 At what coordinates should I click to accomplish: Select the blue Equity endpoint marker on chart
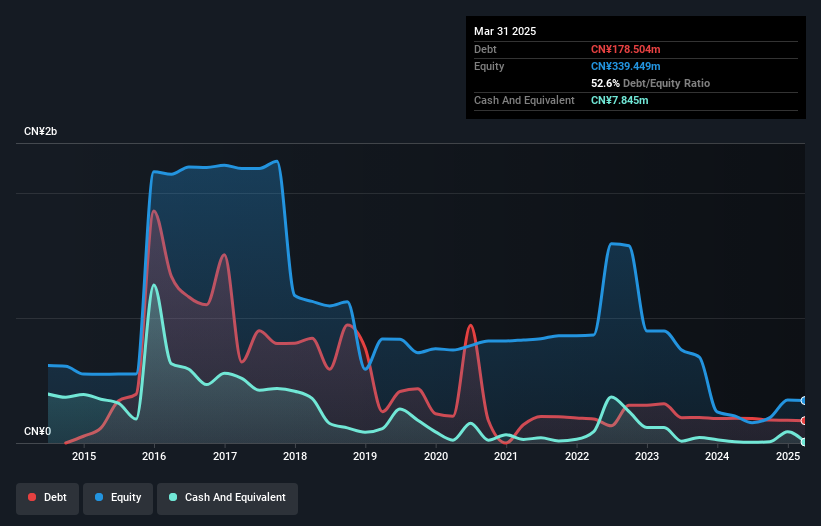804,401
